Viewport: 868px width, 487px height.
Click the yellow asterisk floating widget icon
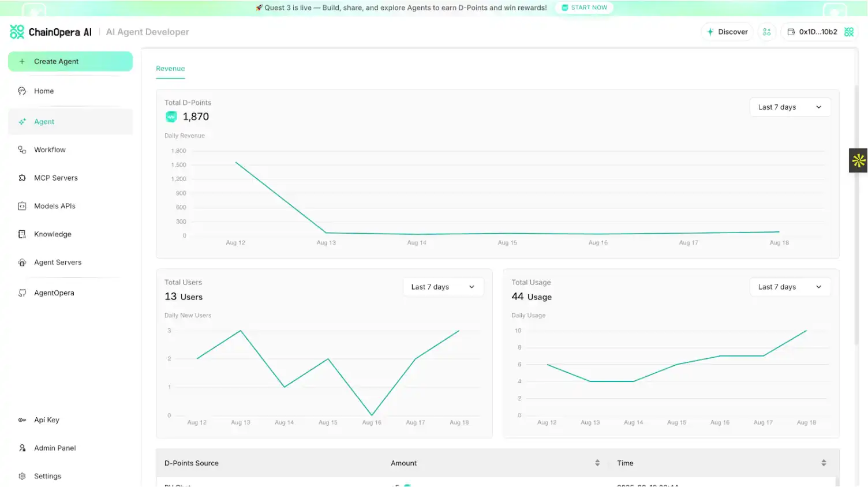pos(858,160)
